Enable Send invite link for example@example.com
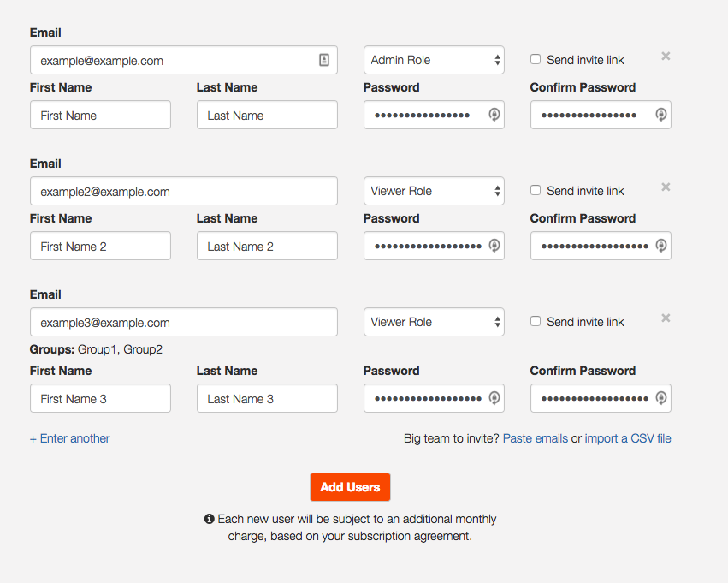 point(536,59)
